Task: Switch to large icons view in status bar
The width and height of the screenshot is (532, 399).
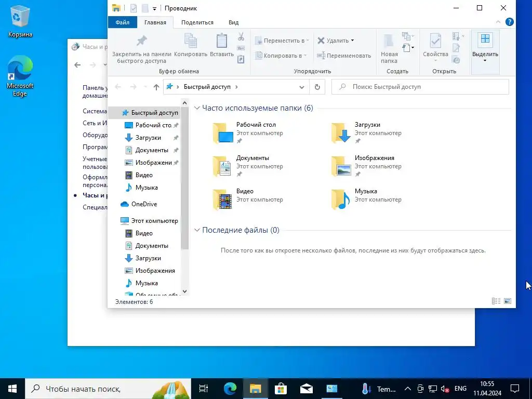Action: click(508, 301)
